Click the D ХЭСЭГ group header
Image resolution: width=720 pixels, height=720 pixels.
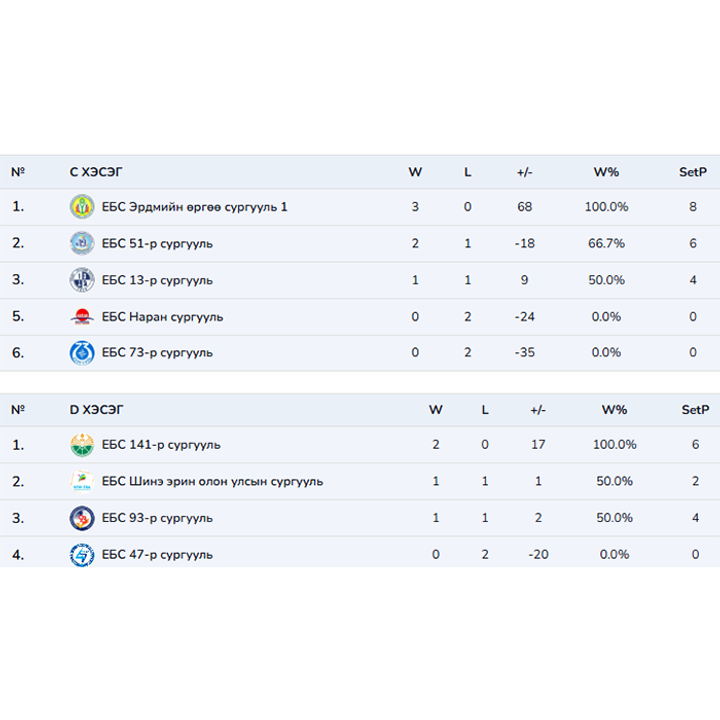click(x=96, y=410)
